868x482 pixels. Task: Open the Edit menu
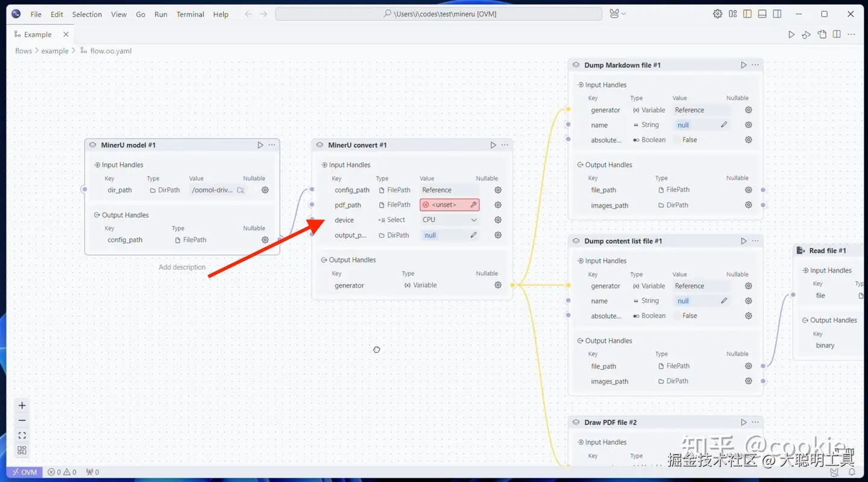[x=57, y=14]
